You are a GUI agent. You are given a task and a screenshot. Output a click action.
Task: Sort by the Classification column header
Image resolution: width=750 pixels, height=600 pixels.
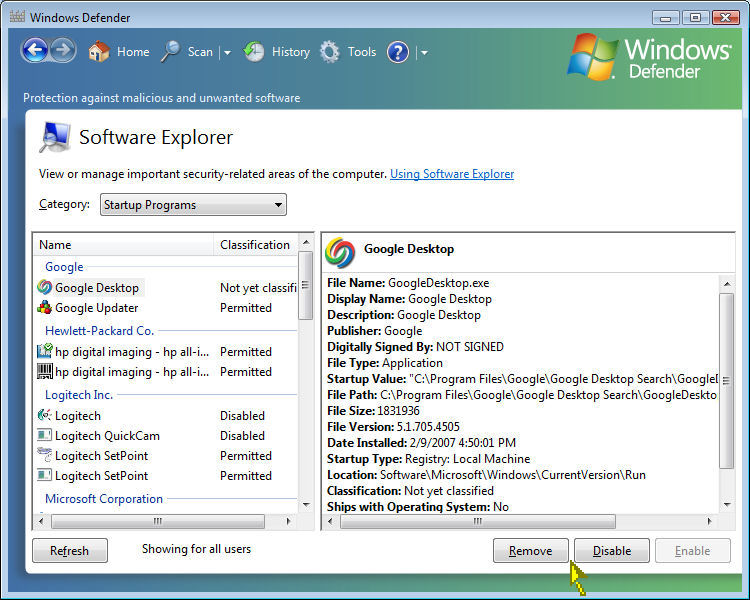255,244
